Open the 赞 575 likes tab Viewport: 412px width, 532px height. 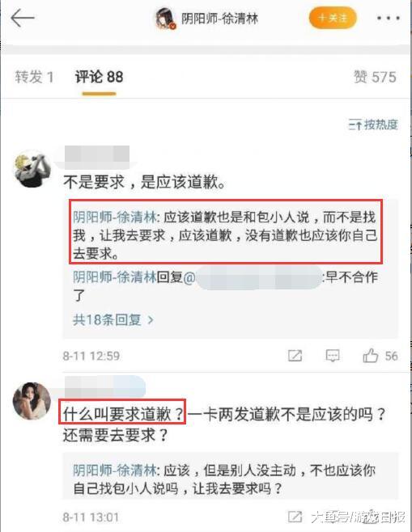tap(375, 77)
